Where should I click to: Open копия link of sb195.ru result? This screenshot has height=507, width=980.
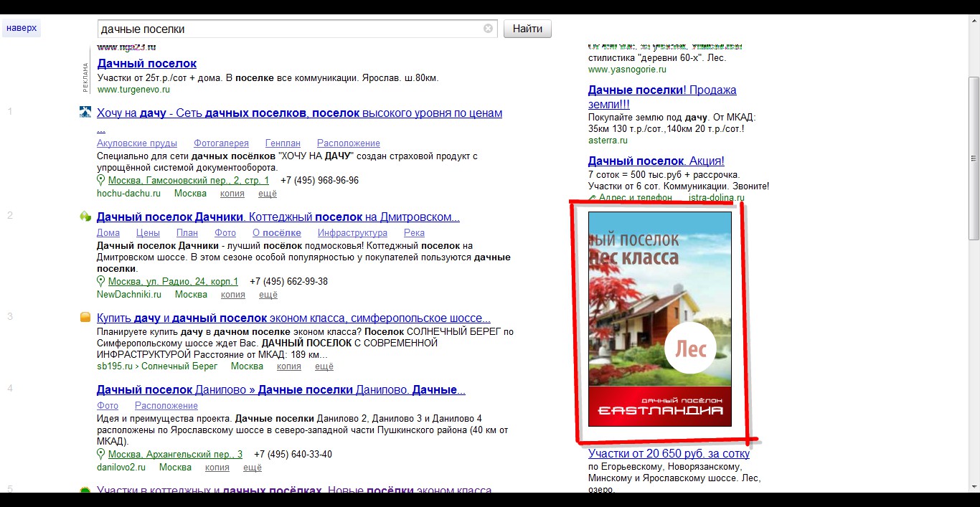[289, 366]
